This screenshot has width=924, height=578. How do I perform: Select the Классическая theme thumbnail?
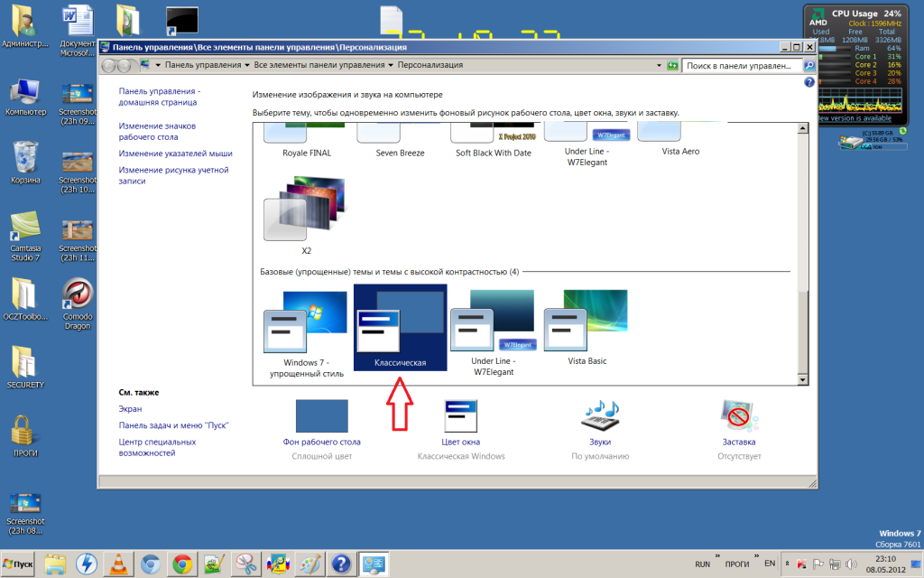(400, 327)
